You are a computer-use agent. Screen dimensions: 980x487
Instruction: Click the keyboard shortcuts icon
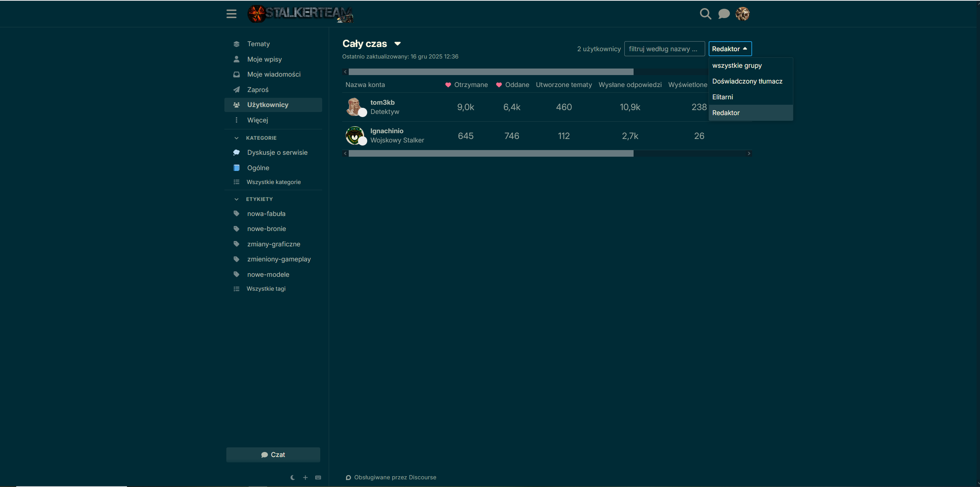tap(318, 477)
